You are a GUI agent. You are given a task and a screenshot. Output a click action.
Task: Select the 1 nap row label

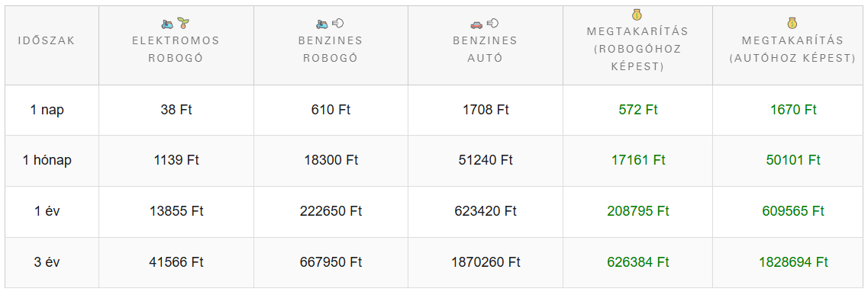point(47,110)
